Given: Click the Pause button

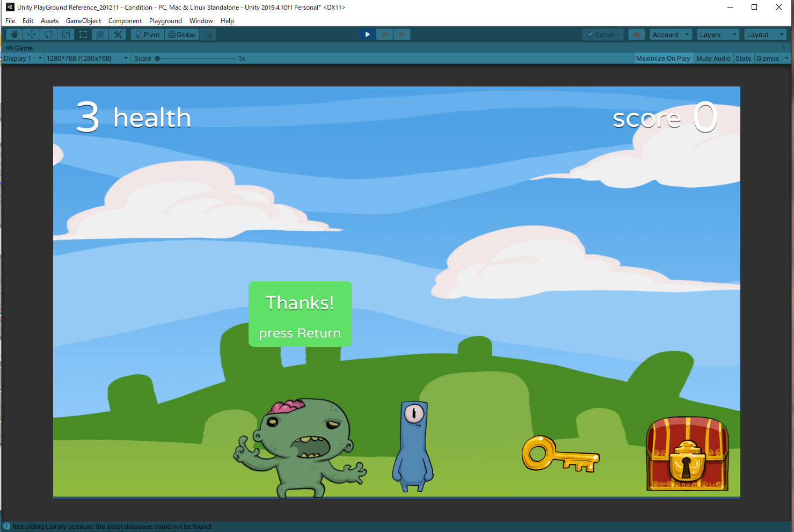Looking at the screenshot, I should coord(384,34).
